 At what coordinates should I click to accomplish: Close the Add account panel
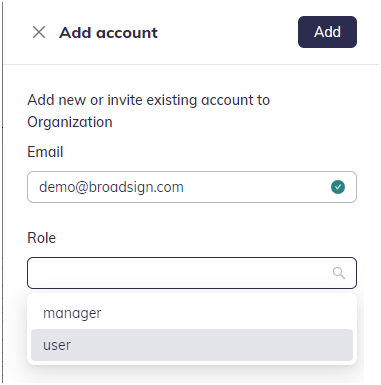click(x=39, y=32)
